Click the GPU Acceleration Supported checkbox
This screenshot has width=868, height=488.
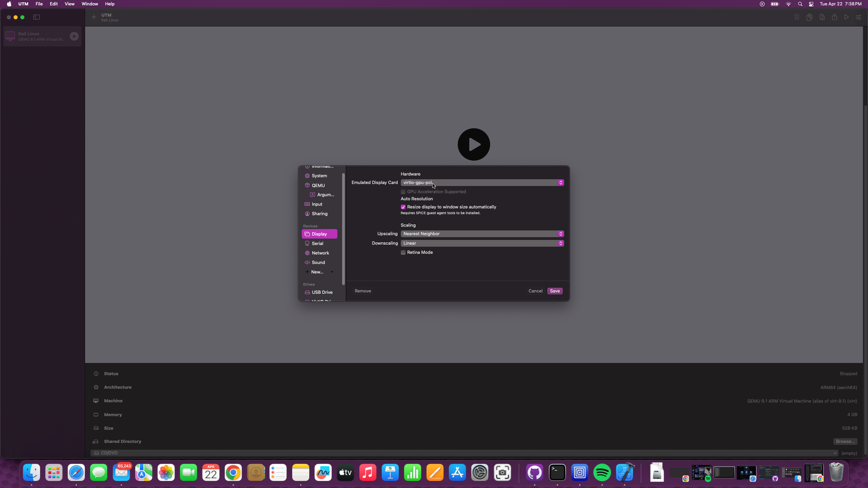(x=403, y=192)
